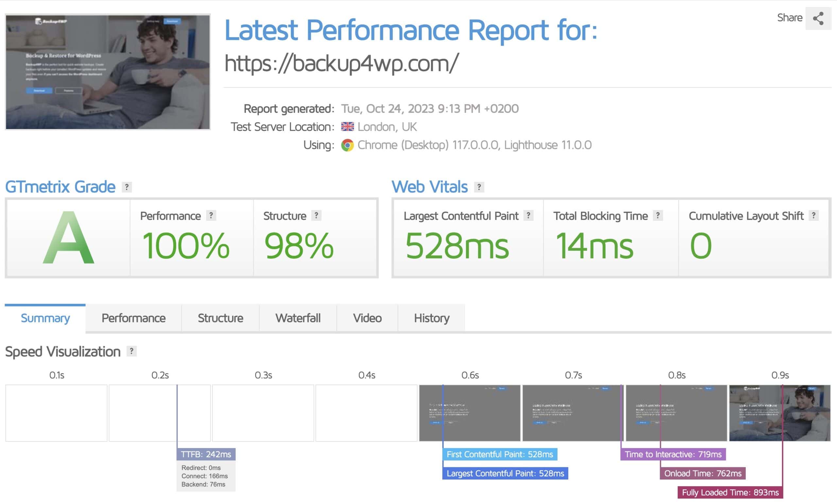Click the 98% structure score
The width and height of the screenshot is (837, 504).
(299, 246)
